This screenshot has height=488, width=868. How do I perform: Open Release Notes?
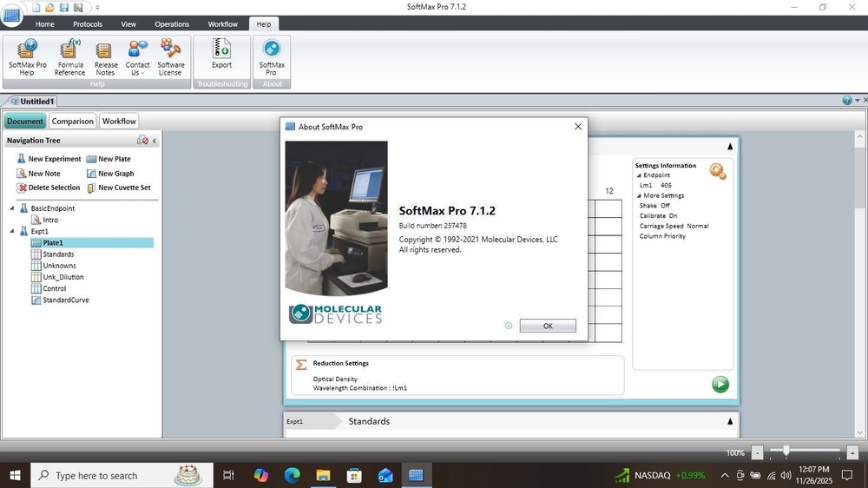point(105,57)
